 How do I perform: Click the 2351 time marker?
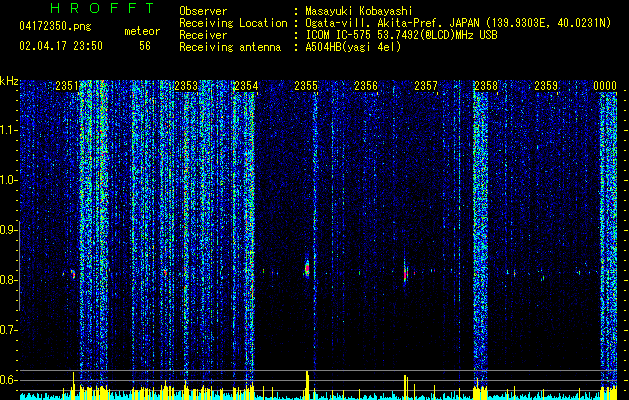[x=67, y=86]
